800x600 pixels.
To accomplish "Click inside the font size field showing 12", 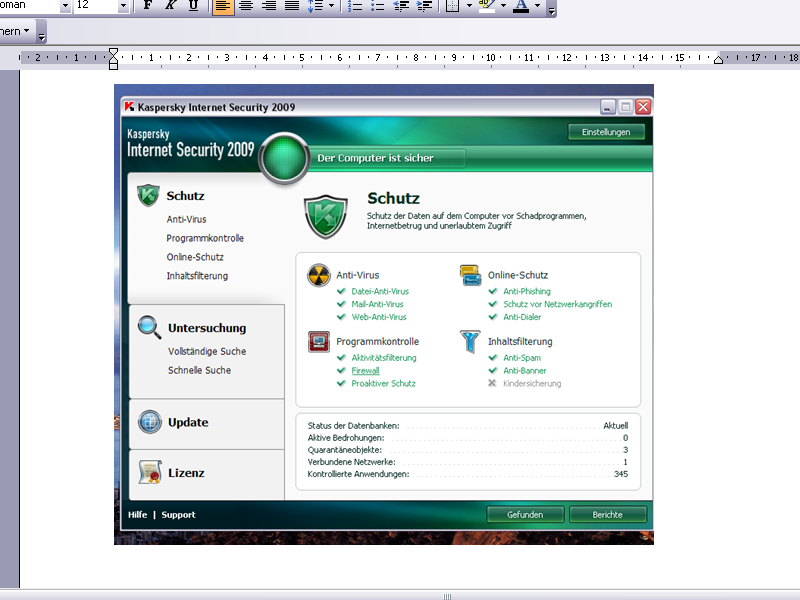I will point(96,6).
